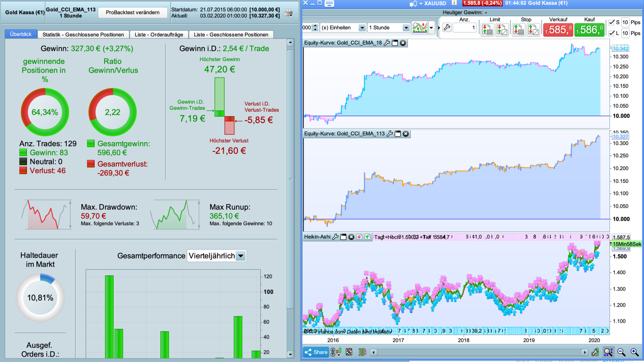Click the zoom out magnifier icon

coord(621,352)
